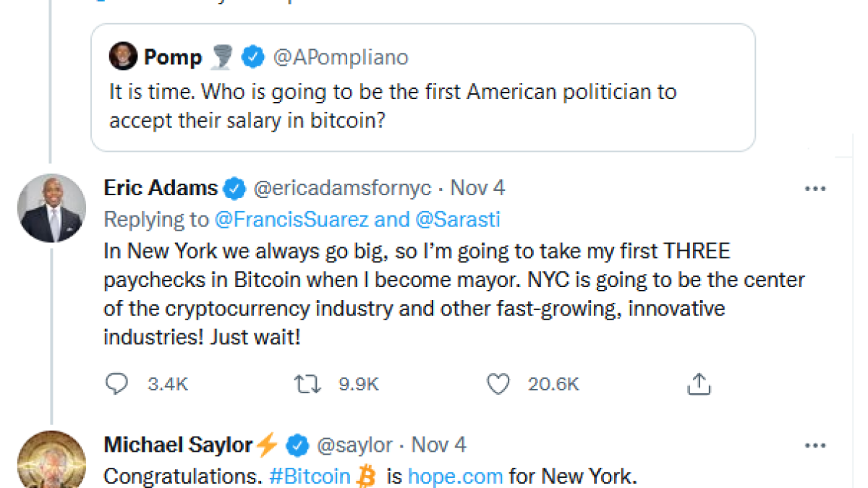Click Michael Saylor's avatar image
This screenshot has width=868, height=488.
pos(51,461)
